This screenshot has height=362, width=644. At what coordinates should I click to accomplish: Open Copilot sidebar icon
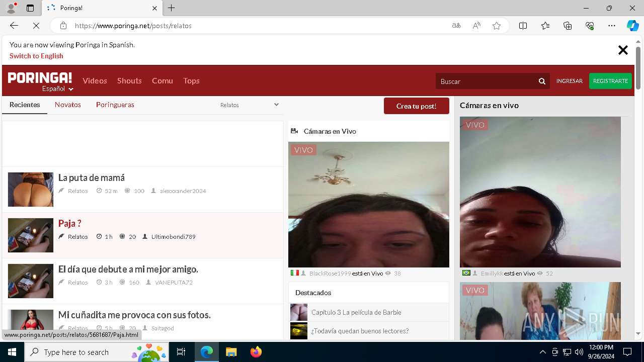click(632, 26)
